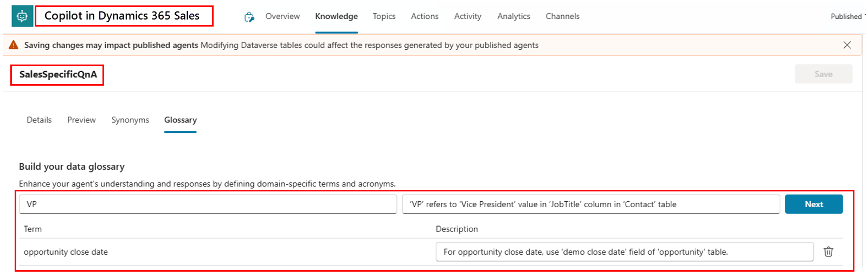This screenshot has height=276, width=868.
Task: Select the Glossary sub-tab
Action: pos(180,120)
